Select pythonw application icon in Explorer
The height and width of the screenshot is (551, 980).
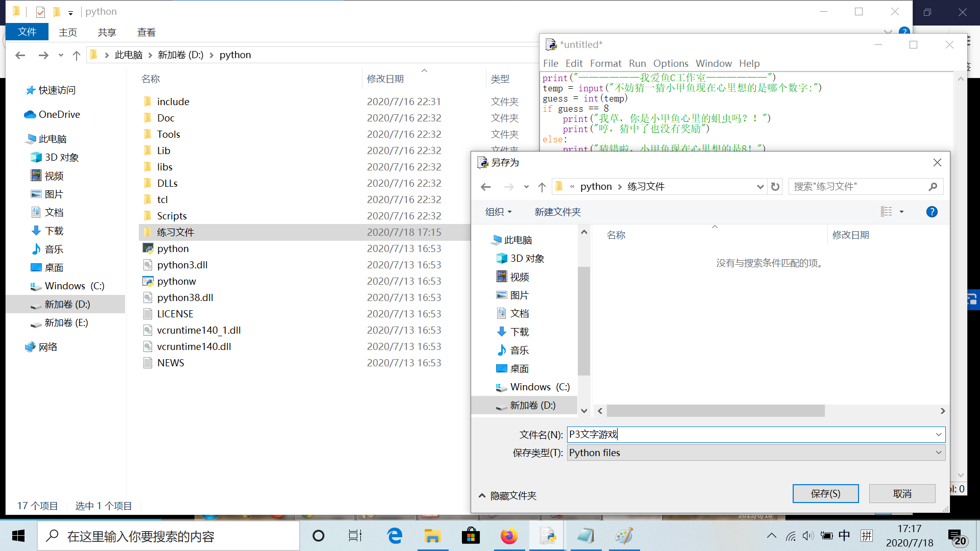click(x=148, y=281)
